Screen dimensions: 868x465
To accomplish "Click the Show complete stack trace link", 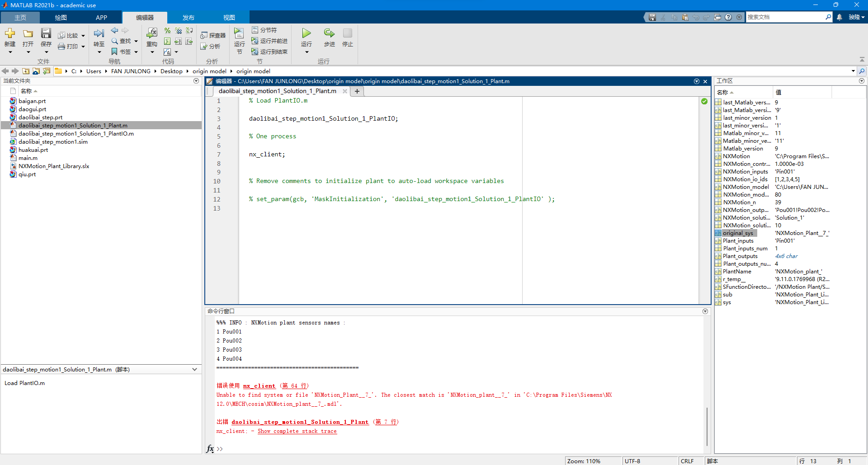I will pyautogui.click(x=297, y=431).
